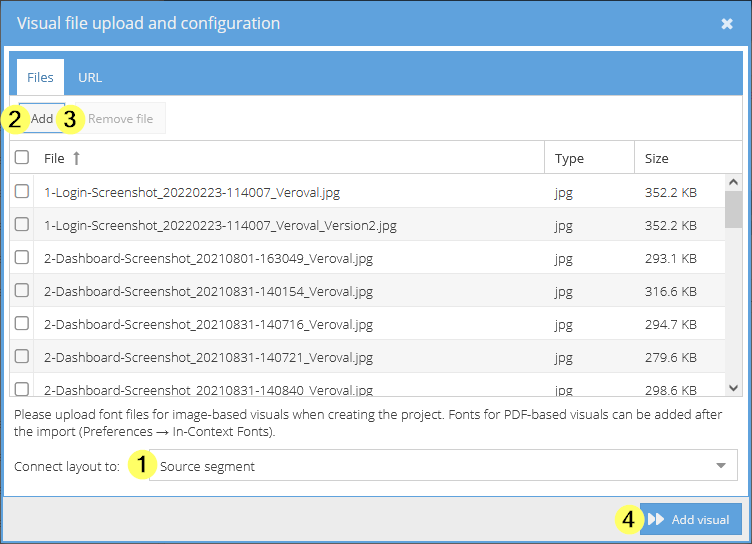Viewport: 752px width, 544px height.
Task: Click the double-arrow icon on Add visual
Action: [x=656, y=519]
